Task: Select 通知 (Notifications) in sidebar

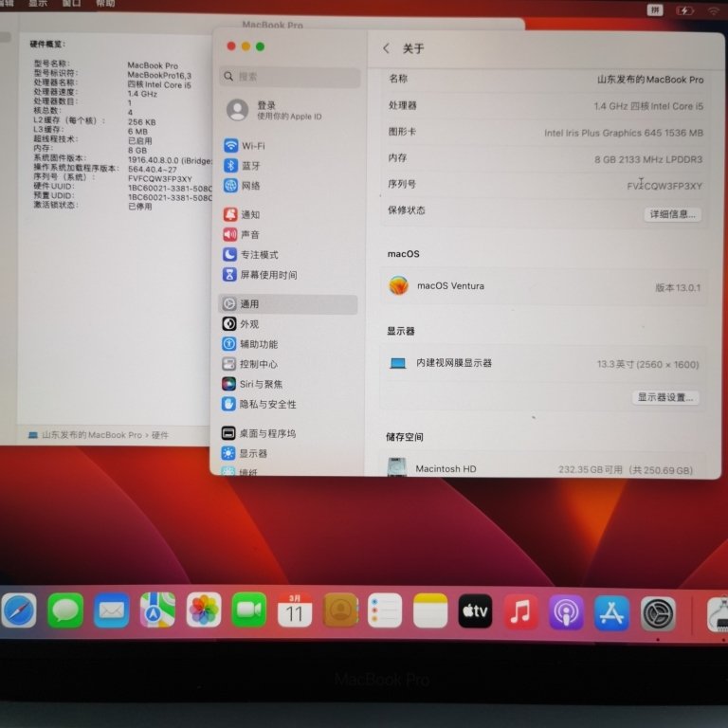Action: 249,215
